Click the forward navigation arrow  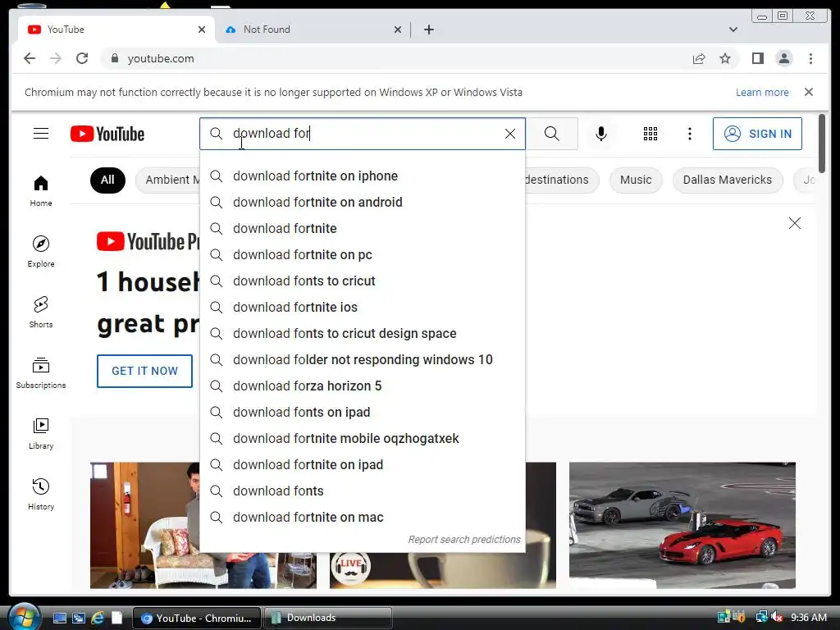click(56, 58)
